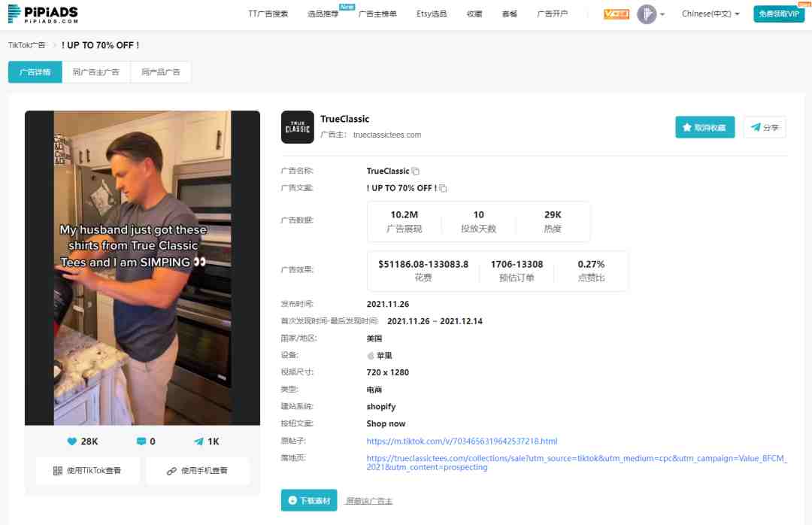The width and height of the screenshot is (812, 525).
Task: Open the TT广告搜索 menu item
Action: tap(268, 14)
